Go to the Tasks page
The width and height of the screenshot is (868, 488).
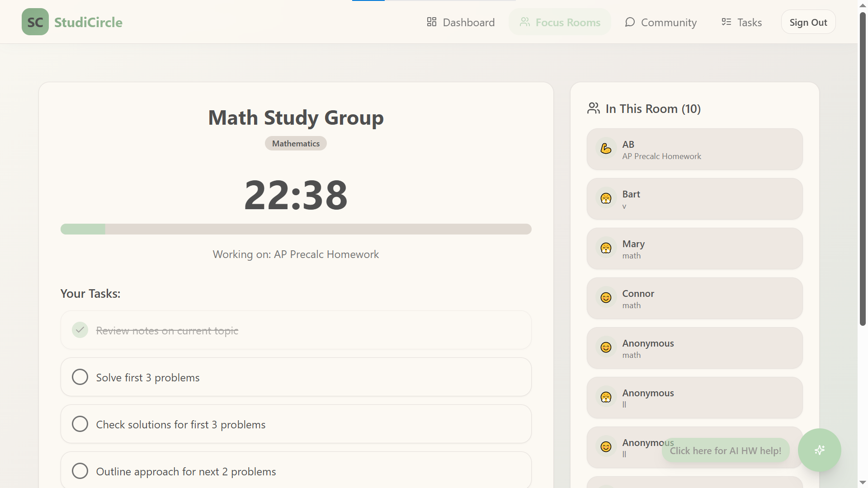pos(741,22)
